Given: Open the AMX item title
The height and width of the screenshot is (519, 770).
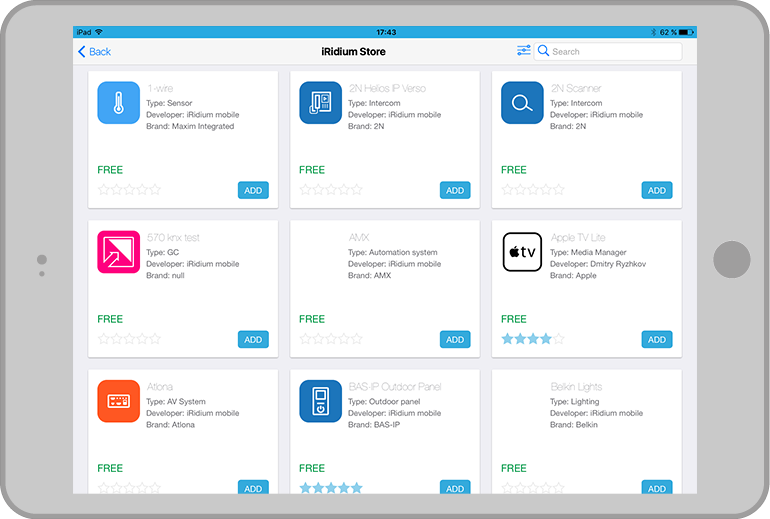Looking at the screenshot, I should [359, 237].
